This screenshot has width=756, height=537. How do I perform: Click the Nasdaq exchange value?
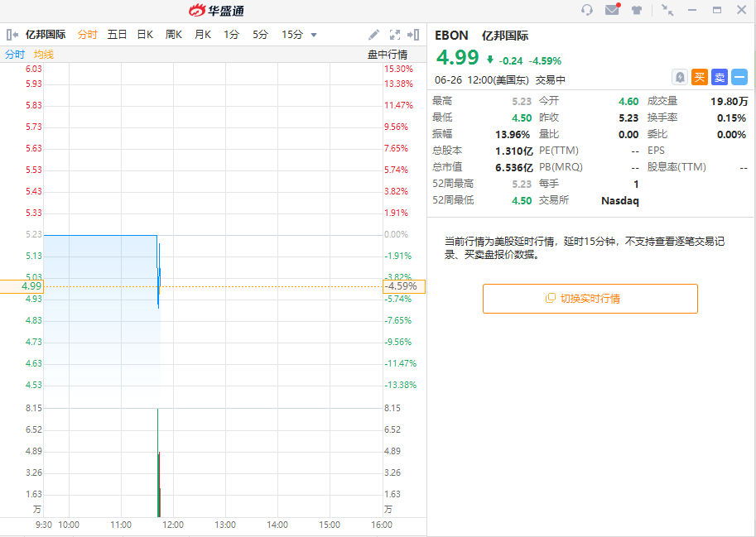(x=620, y=200)
